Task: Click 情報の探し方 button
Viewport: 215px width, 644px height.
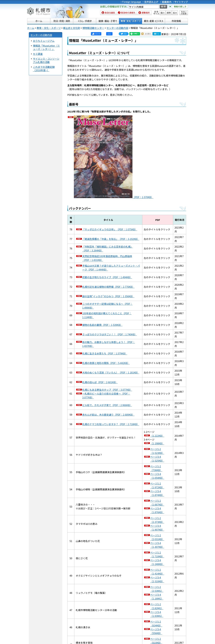Action: [x=180, y=7]
